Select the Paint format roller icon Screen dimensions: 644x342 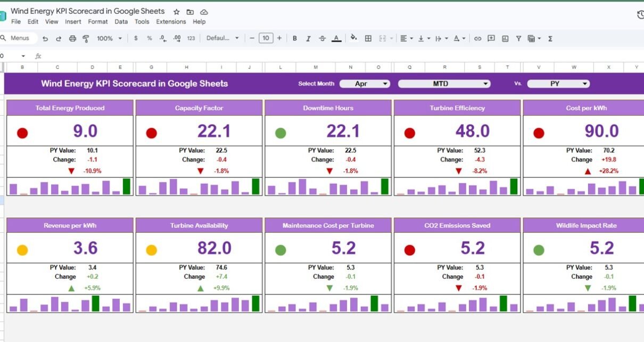coord(86,38)
